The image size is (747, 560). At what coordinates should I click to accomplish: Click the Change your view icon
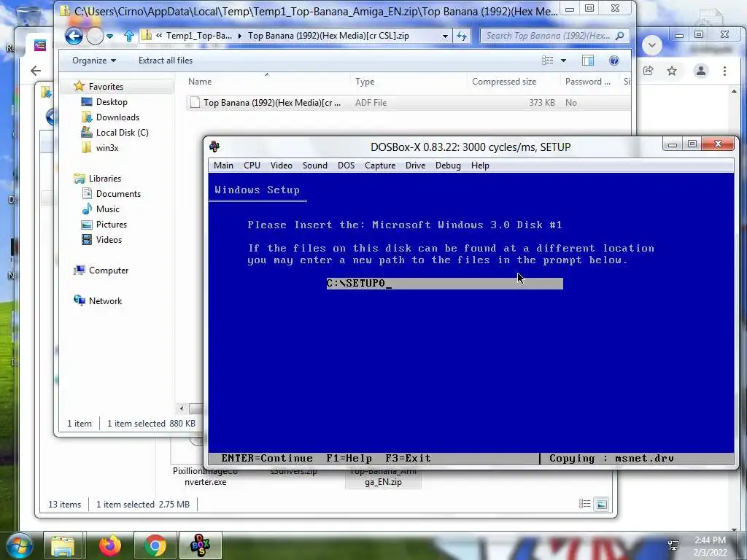coord(548,61)
